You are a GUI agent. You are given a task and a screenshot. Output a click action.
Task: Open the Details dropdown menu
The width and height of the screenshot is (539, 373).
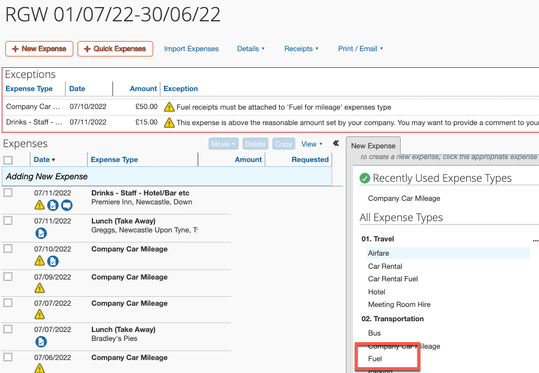(251, 49)
